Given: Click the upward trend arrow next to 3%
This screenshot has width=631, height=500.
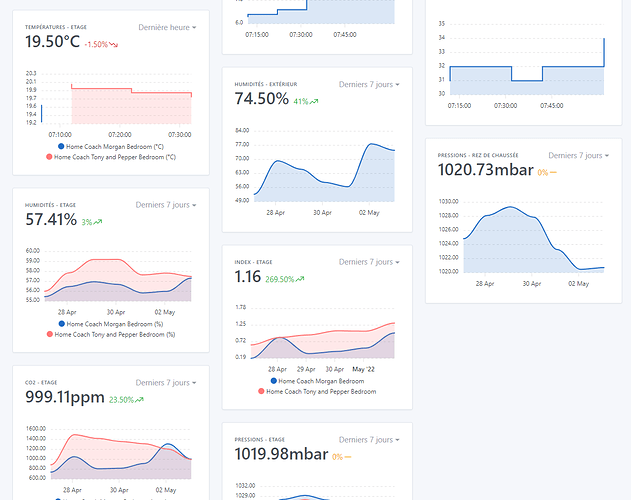Looking at the screenshot, I should pyautogui.click(x=100, y=222).
